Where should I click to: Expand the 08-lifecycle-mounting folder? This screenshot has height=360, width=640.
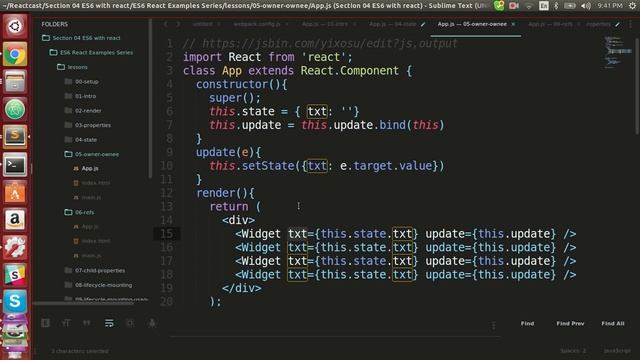(68, 285)
